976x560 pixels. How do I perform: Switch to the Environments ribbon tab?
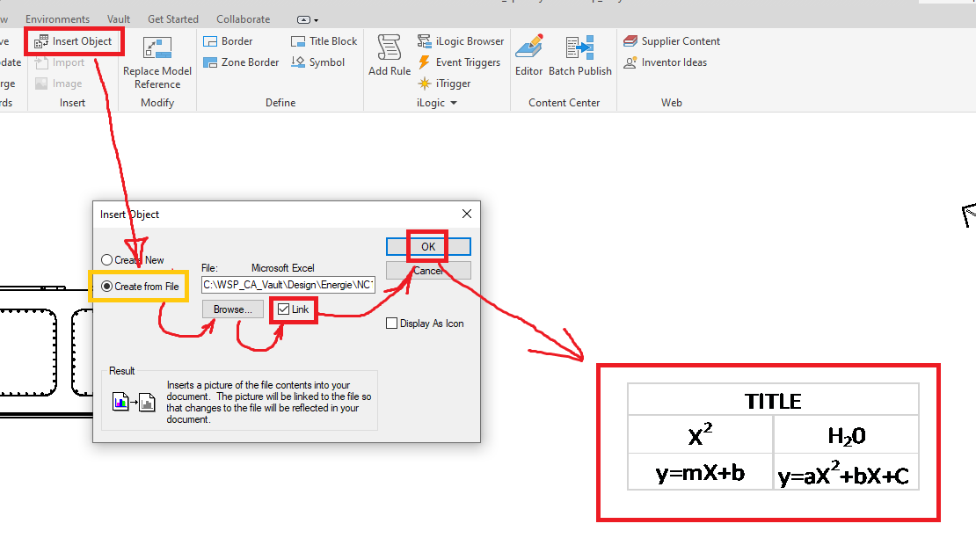57,18
